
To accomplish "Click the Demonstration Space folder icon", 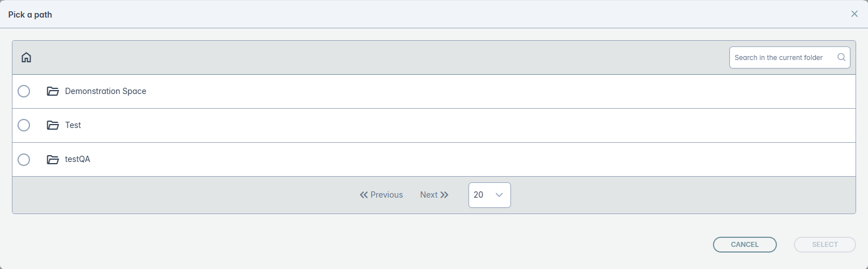I will pyautogui.click(x=53, y=91).
